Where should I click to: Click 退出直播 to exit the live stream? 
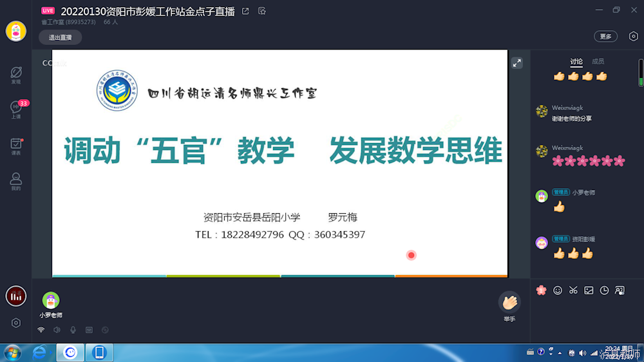point(61,37)
